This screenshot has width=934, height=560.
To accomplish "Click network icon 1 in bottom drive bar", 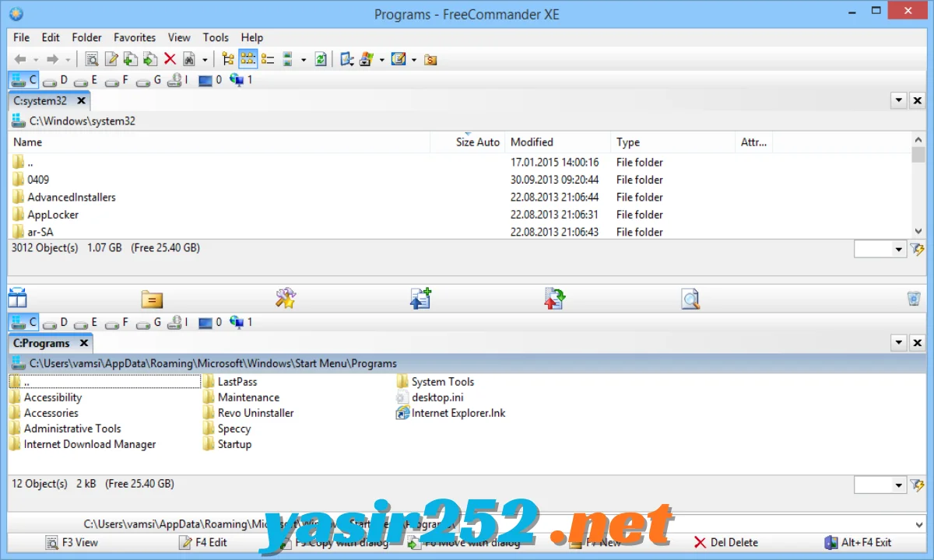I will point(241,322).
